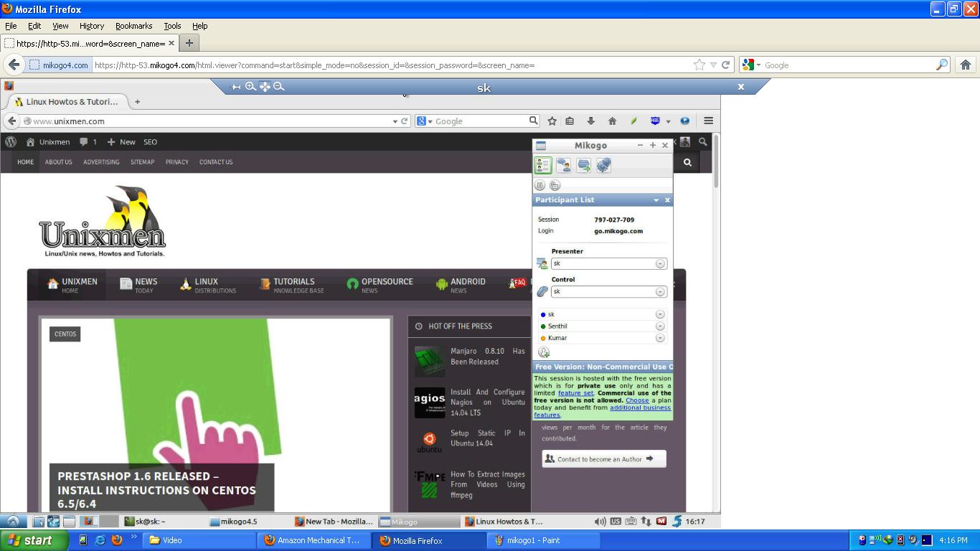Open the History menu
The image size is (980, 551).
tap(92, 26)
